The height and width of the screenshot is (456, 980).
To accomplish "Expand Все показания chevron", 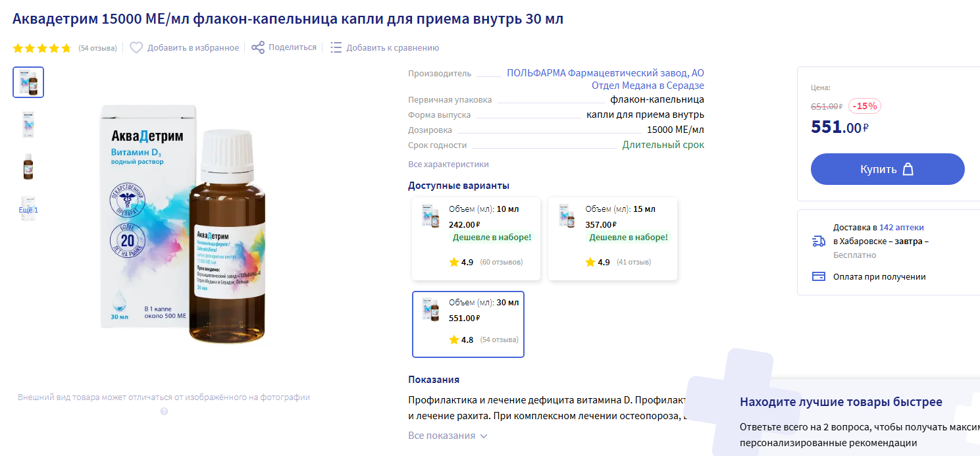I will coord(484,436).
